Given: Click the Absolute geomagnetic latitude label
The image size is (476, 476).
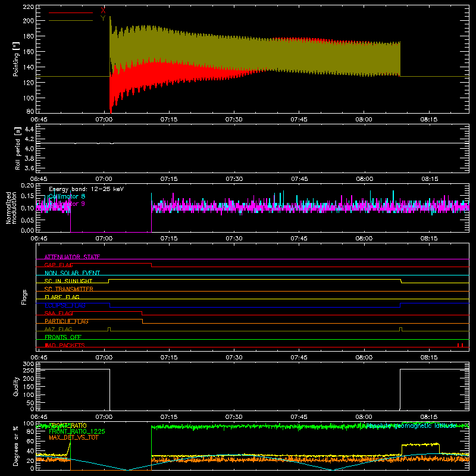Looking at the screenshot, I should tap(411, 425).
